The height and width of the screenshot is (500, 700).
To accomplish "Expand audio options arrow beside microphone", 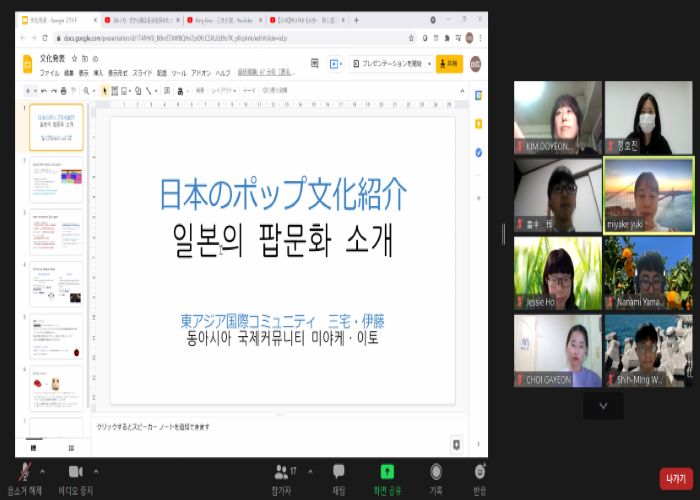I will tap(41, 468).
